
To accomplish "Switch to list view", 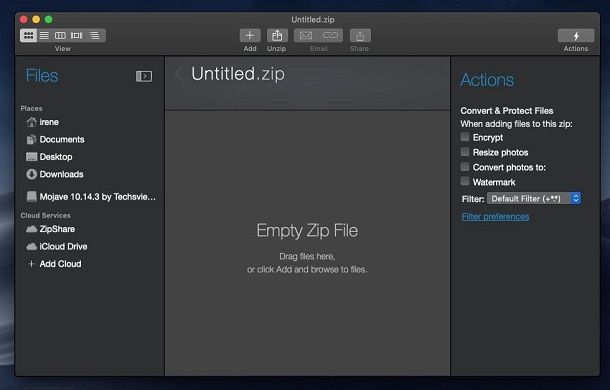I will (44, 35).
